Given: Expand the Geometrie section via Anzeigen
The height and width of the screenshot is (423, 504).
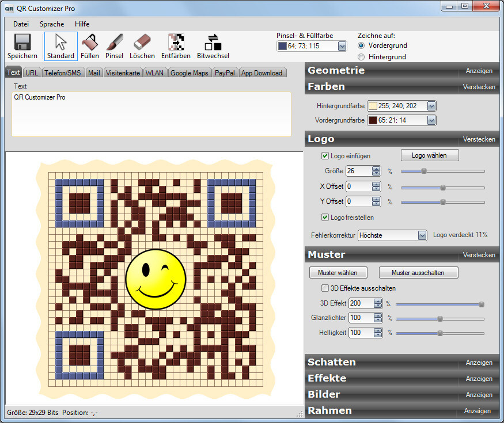Looking at the screenshot, I should pos(479,71).
